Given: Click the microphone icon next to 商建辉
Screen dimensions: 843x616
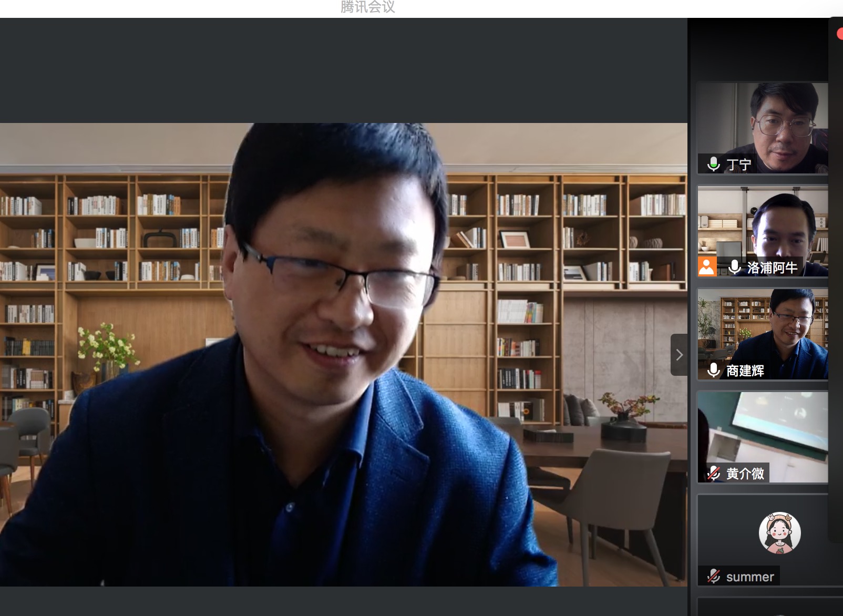Looking at the screenshot, I should (x=713, y=370).
